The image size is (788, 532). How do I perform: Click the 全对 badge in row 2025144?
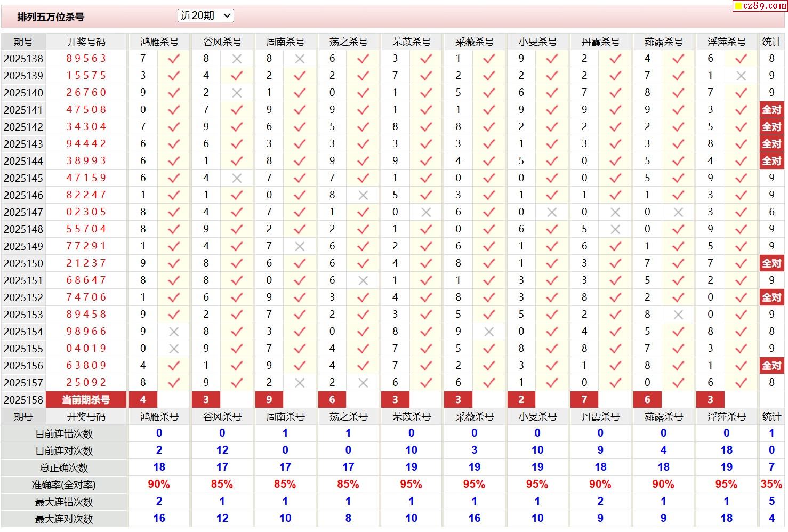pos(771,161)
